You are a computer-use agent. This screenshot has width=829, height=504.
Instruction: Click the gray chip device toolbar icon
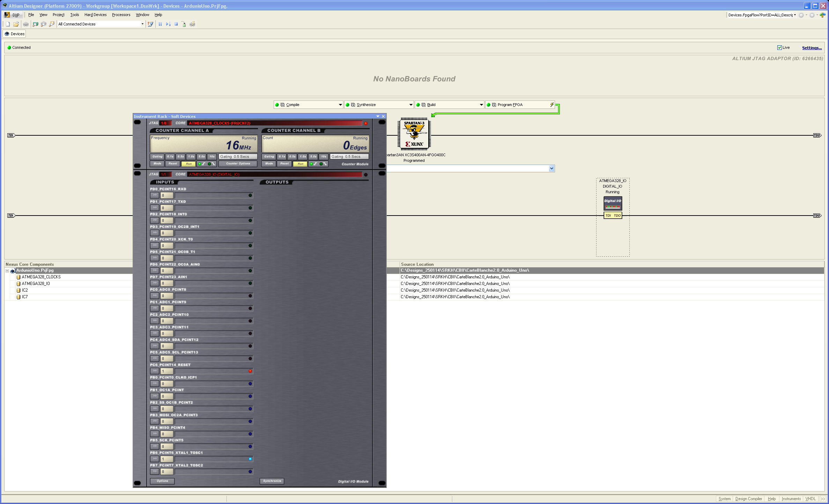[x=26, y=24]
